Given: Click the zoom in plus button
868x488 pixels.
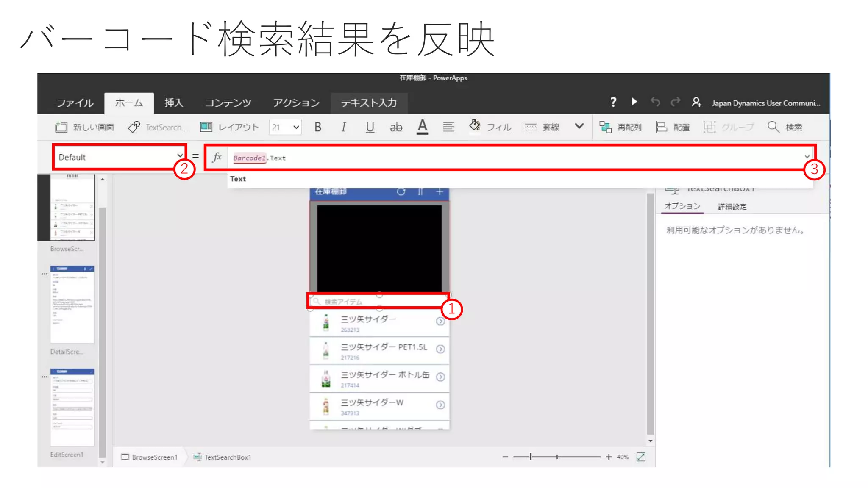Looking at the screenshot, I should 609,457.
